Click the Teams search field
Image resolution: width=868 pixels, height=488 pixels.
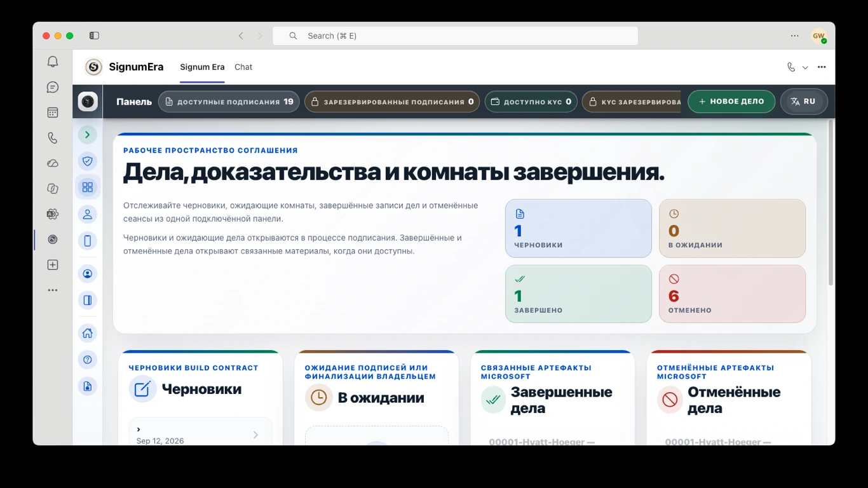pos(455,36)
